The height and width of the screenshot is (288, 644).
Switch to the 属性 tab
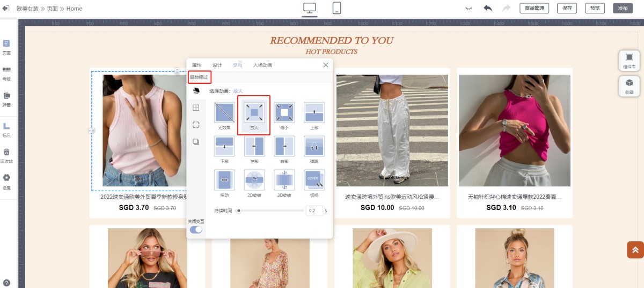point(197,65)
